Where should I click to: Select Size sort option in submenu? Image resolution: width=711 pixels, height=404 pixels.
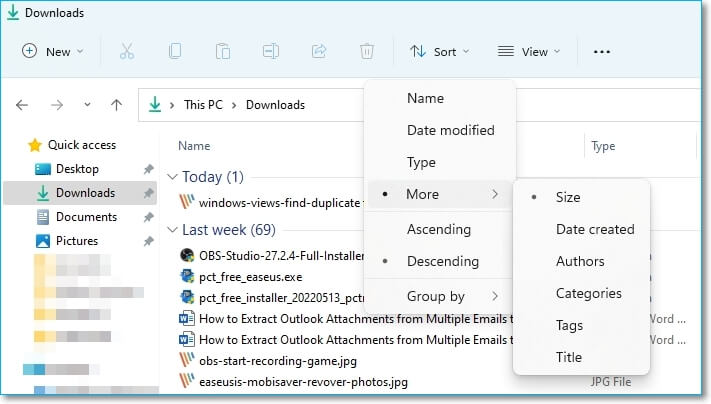pyautogui.click(x=568, y=197)
